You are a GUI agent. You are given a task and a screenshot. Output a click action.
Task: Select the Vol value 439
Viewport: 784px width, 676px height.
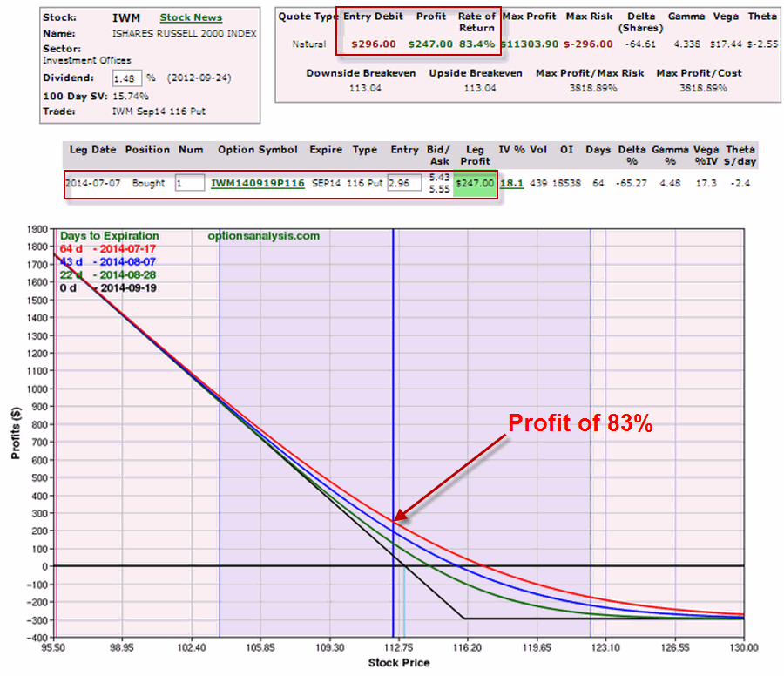coord(538,184)
